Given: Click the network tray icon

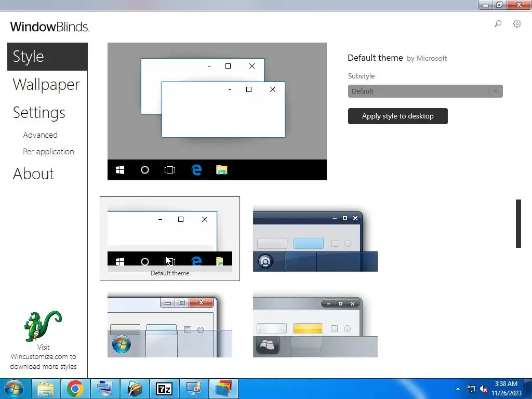Looking at the screenshot, I should [471, 389].
